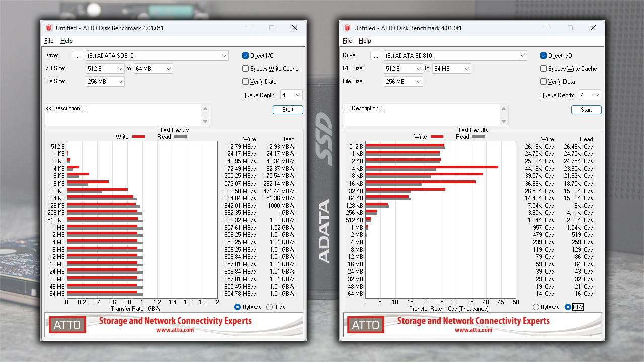Click Start in the left window
644x362 pixels.
[288, 110]
